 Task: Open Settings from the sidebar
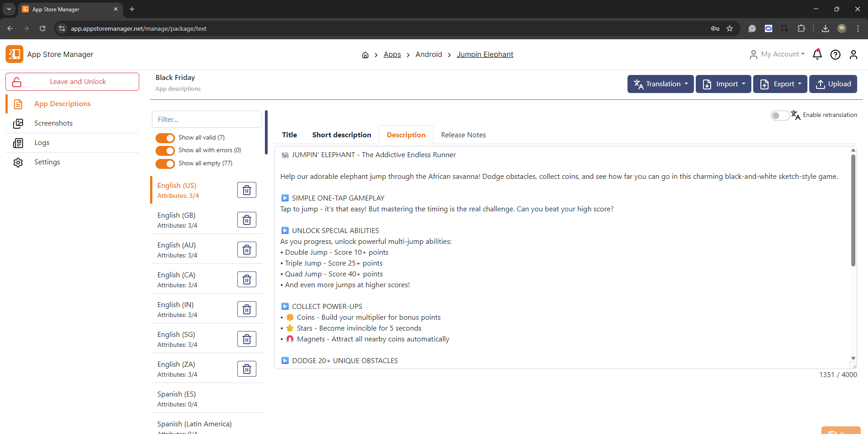(47, 162)
